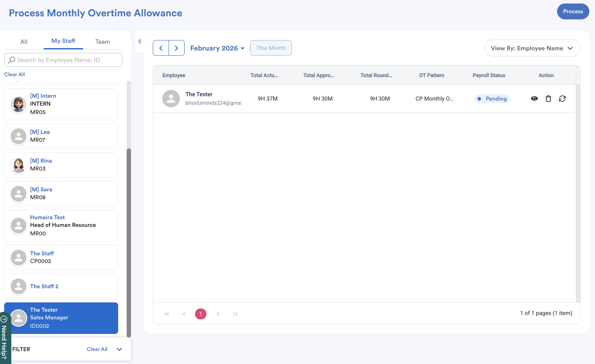Click the employee list scrollbar

(x=129, y=241)
